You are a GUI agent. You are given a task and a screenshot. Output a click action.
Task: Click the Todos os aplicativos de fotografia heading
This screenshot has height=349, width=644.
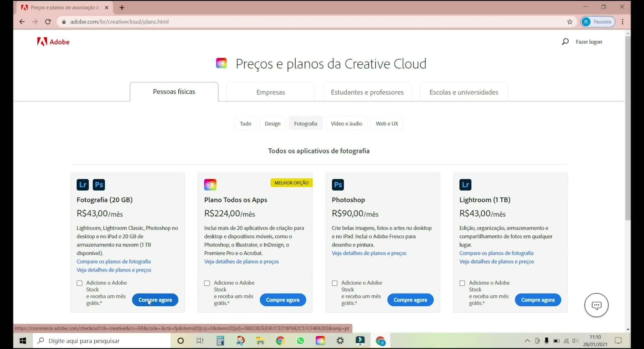319,151
